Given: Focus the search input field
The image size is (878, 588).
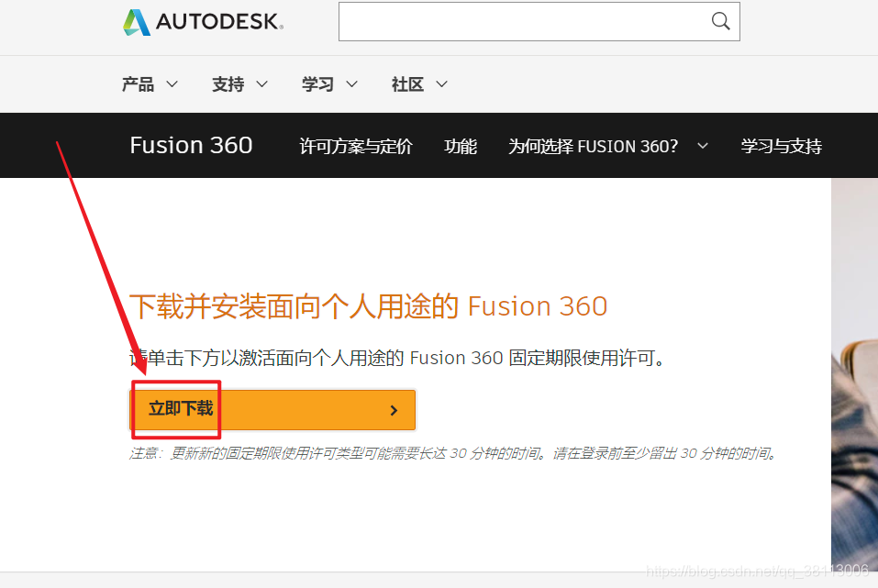Looking at the screenshot, I should point(539,21).
